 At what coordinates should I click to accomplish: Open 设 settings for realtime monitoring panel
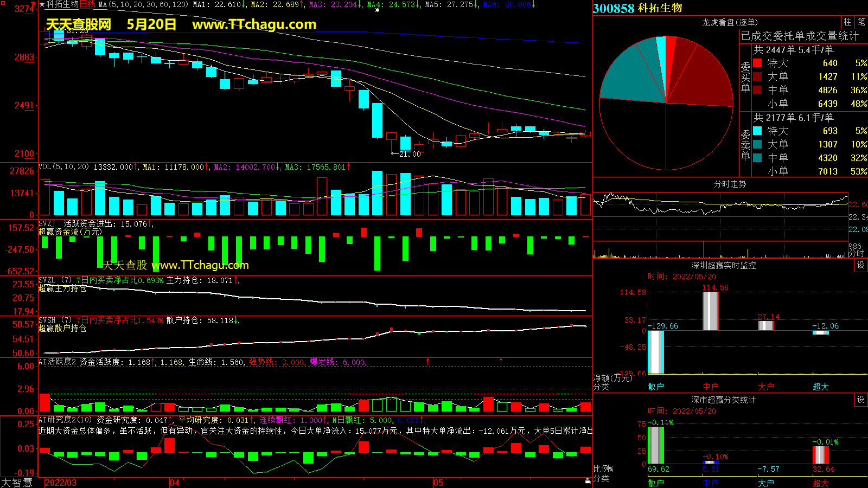tap(861, 265)
